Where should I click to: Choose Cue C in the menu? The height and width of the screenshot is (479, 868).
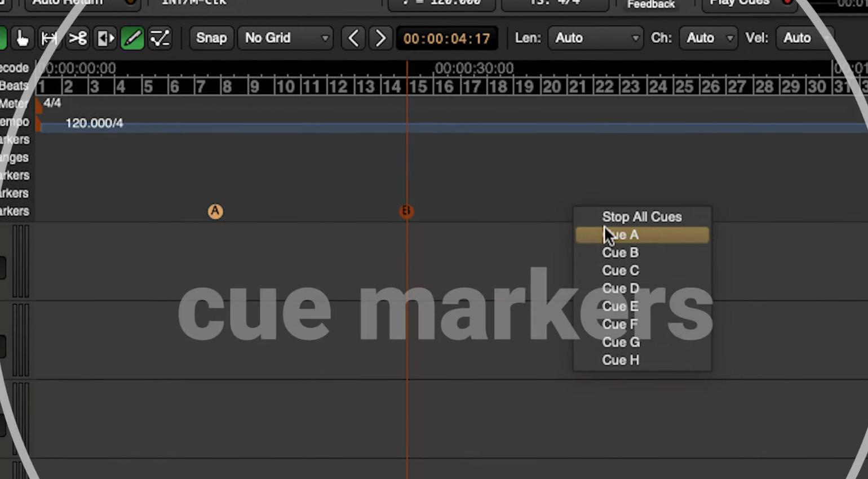click(x=642, y=271)
